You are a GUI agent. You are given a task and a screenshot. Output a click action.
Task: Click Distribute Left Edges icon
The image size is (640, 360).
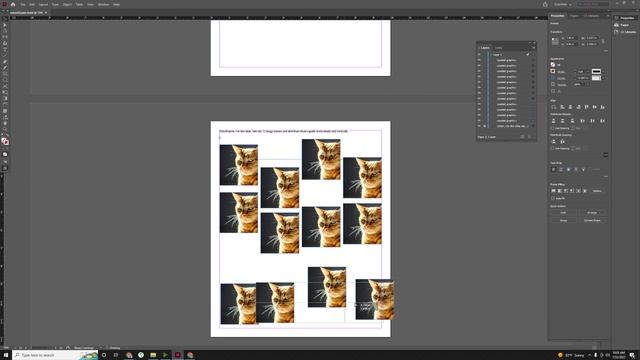[x=582, y=121]
